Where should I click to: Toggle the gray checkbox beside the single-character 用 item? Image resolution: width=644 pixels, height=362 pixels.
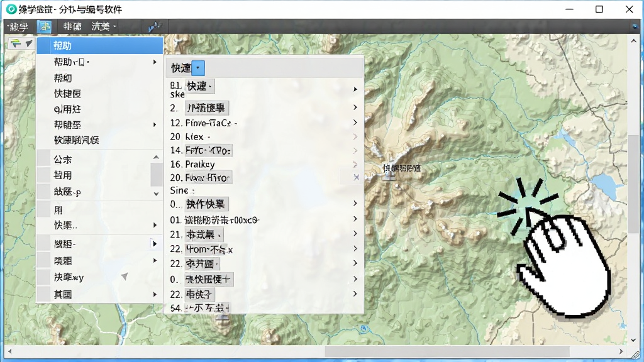(43, 210)
